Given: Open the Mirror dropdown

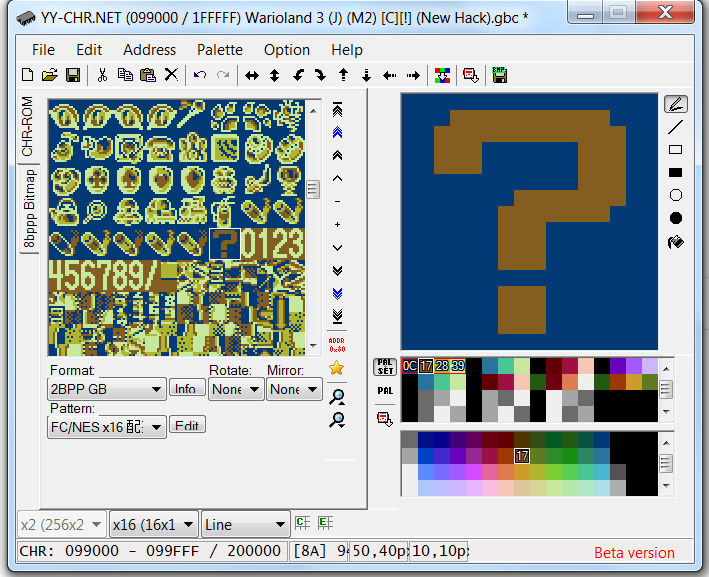Looking at the screenshot, I should [294, 389].
